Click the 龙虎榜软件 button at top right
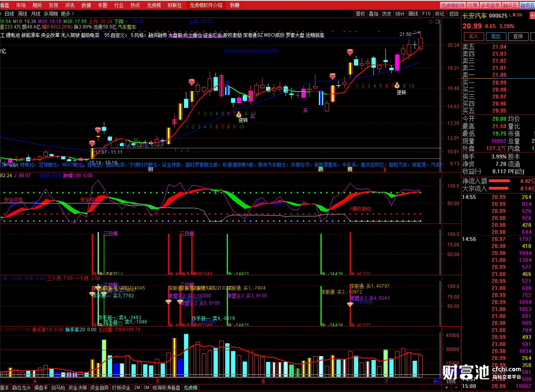 [453, 6]
